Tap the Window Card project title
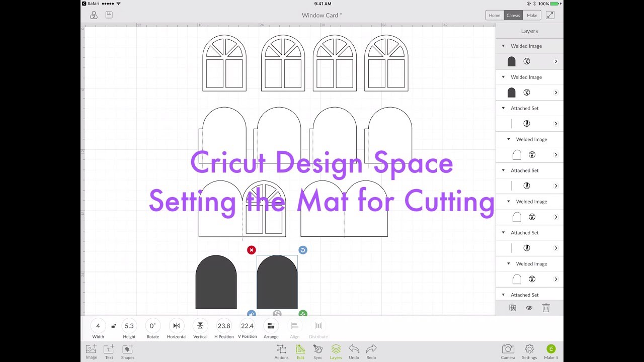This screenshot has width=644, height=362. coord(321,15)
